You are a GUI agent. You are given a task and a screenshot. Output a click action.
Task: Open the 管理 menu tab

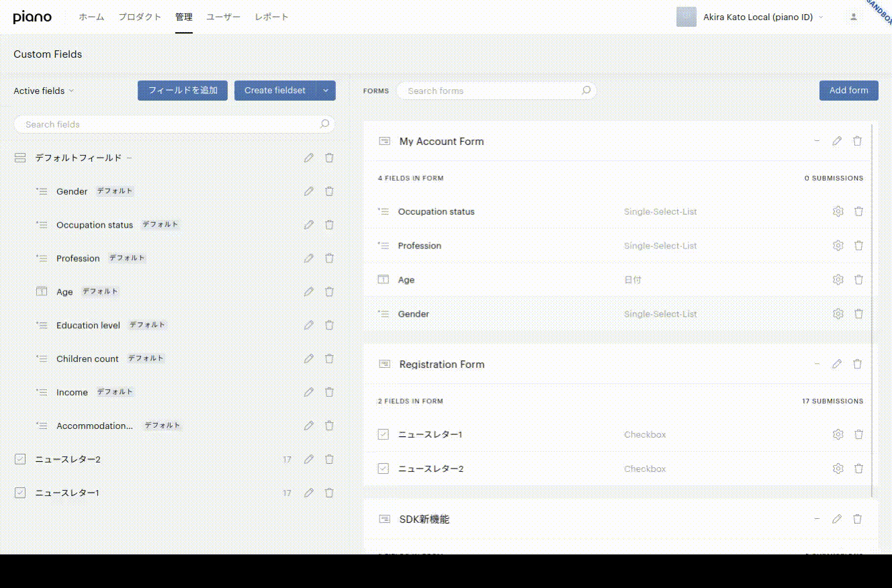point(183,17)
